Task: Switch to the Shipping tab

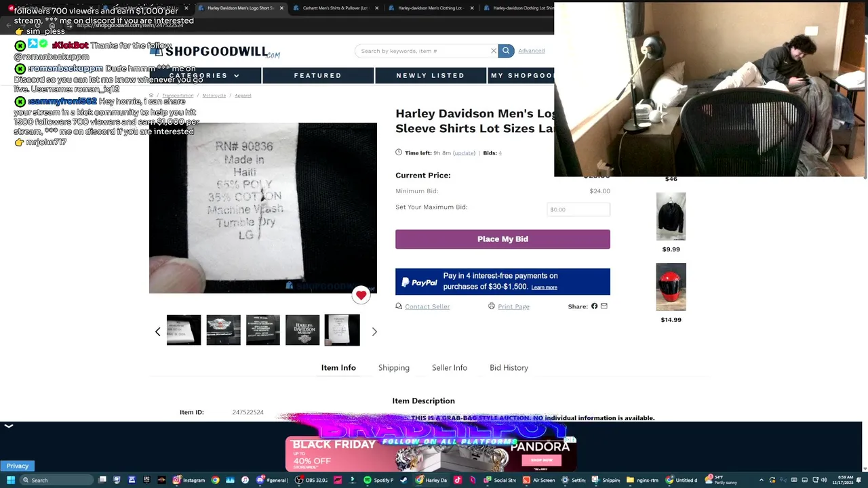Action: point(394,367)
